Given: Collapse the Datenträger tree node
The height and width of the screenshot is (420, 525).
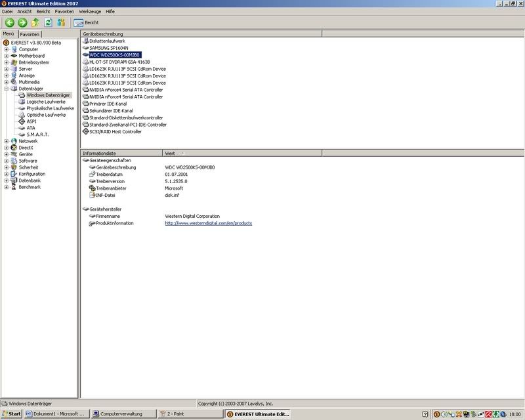Looking at the screenshot, I should pos(7,88).
